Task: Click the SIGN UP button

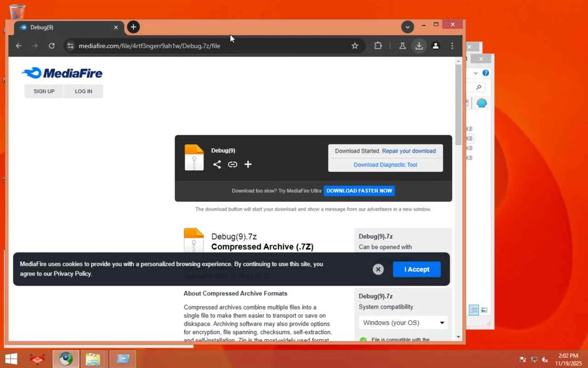Action: click(x=44, y=92)
